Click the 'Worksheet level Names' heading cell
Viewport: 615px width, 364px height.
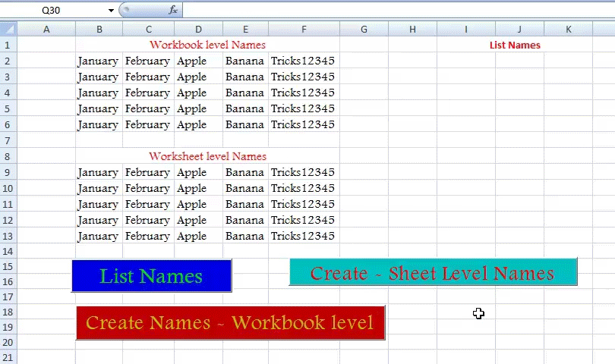pos(207,156)
